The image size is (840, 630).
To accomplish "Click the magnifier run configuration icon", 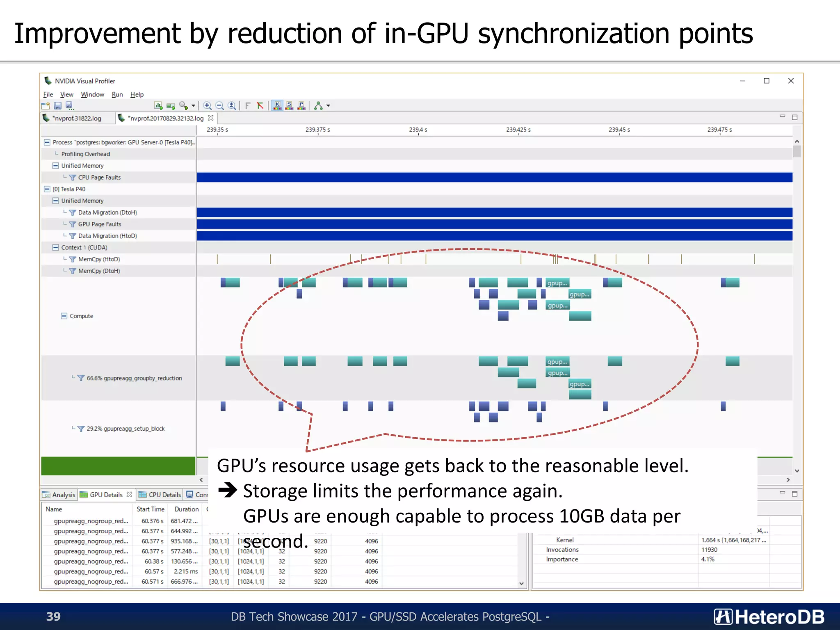I will [183, 106].
